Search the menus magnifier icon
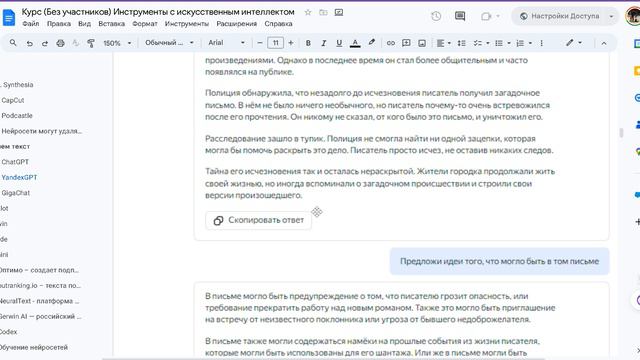This screenshot has height=360, width=640. coord(13,43)
